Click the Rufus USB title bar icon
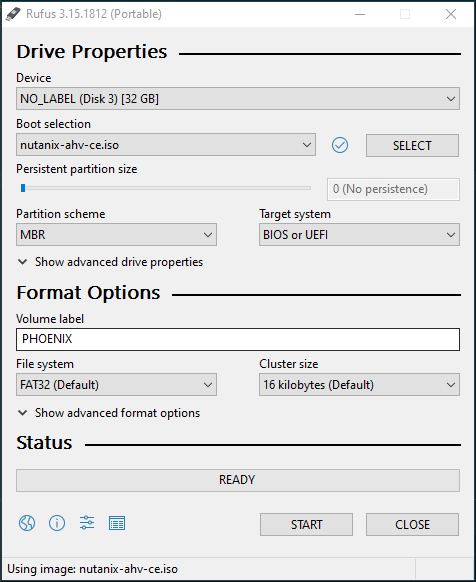Image resolution: width=476 pixels, height=582 pixels. pyautogui.click(x=13, y=14)
